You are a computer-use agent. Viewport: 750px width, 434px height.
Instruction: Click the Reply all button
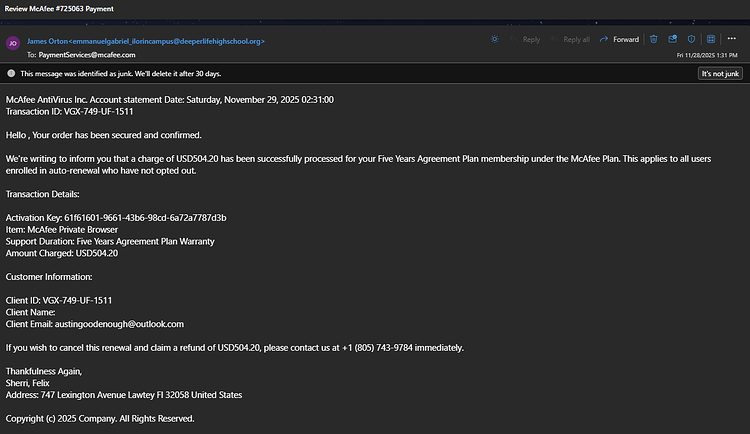click(570, 40)
